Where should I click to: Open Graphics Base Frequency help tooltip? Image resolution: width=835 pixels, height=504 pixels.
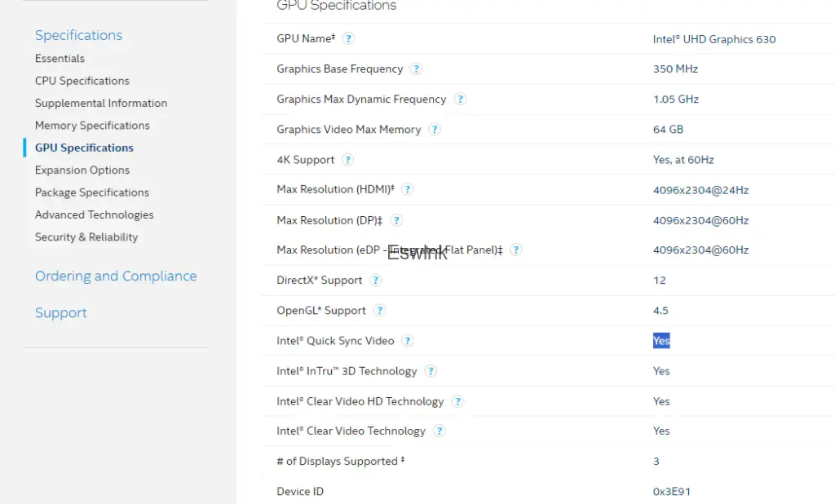pyautogui.click(x=416, y=69)
